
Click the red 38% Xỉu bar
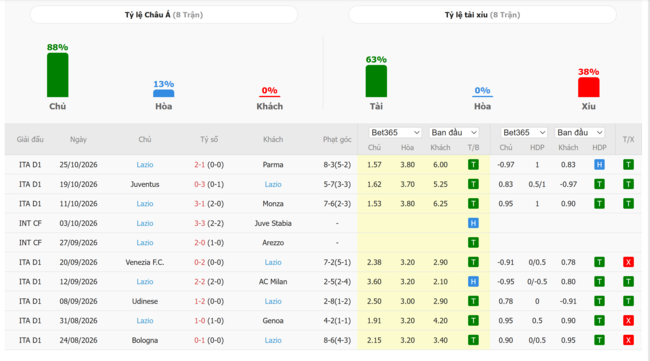click(589, 87)
